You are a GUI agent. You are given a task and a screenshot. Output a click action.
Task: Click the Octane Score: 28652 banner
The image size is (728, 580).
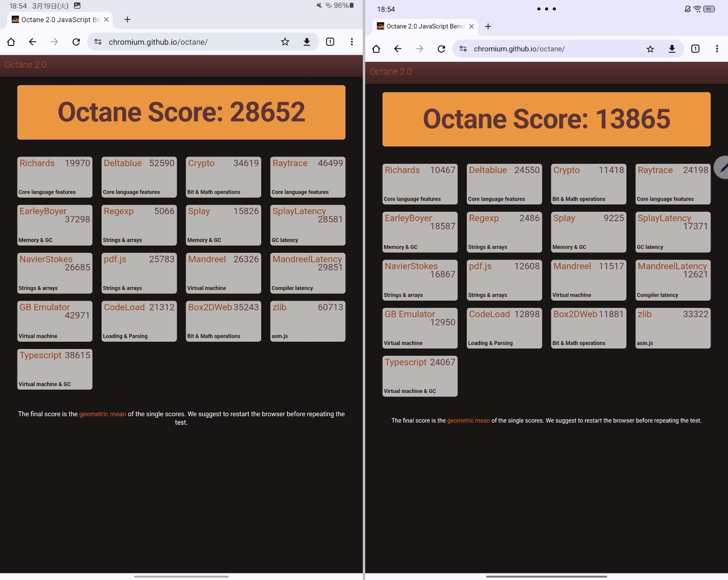pyautogui.click(x=181, y=112)
